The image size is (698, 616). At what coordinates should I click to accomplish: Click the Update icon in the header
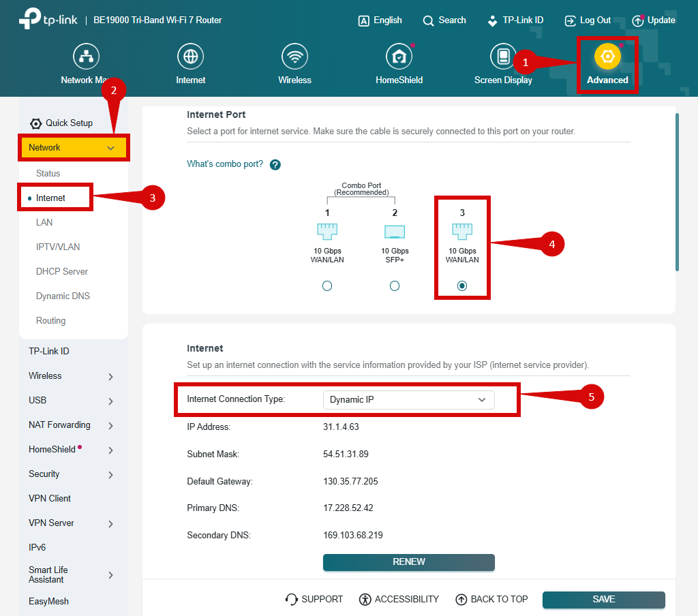tap(638, 20)
